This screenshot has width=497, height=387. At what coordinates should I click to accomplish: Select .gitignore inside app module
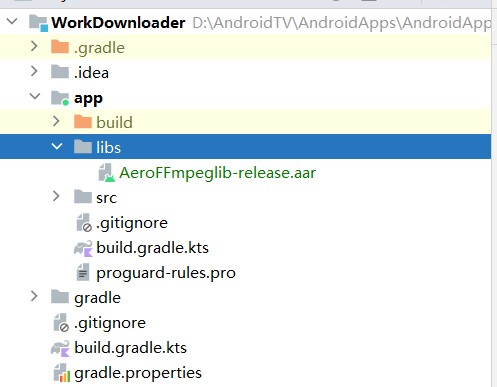click(x=132, y=223)
